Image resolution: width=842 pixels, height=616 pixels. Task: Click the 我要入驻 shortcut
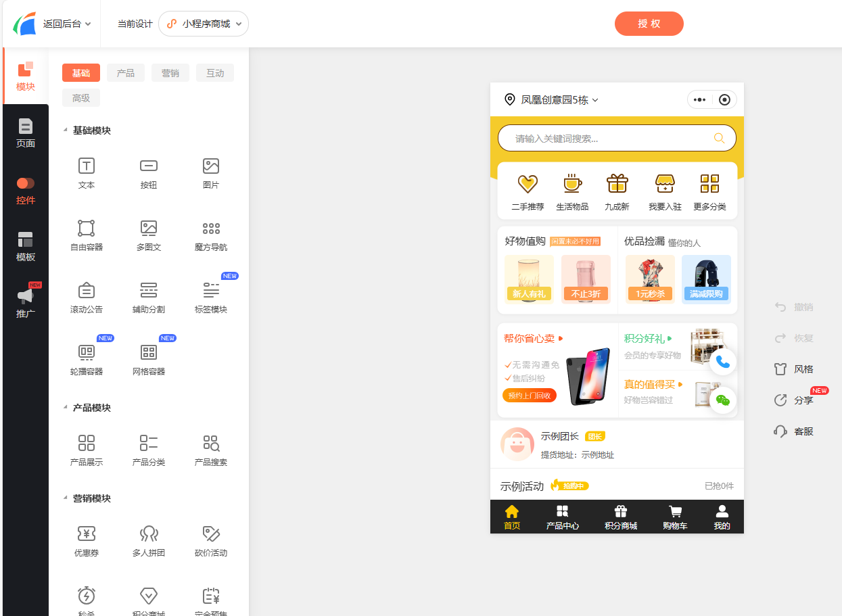(x=665, y=192)
